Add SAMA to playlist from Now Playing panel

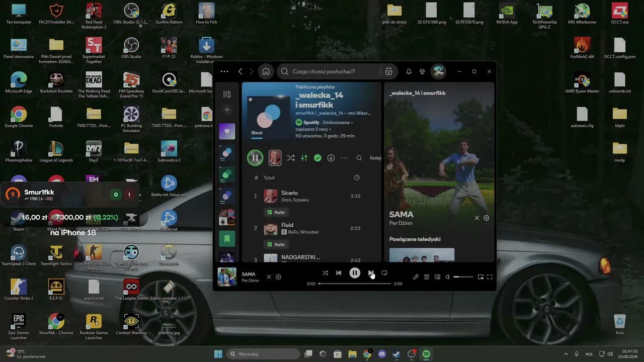click(486, 218)
